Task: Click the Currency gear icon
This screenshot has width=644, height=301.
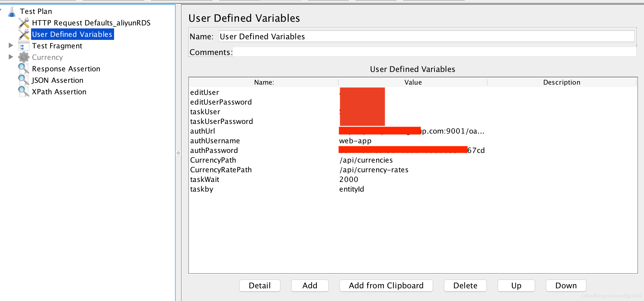Action: [24, 57]
